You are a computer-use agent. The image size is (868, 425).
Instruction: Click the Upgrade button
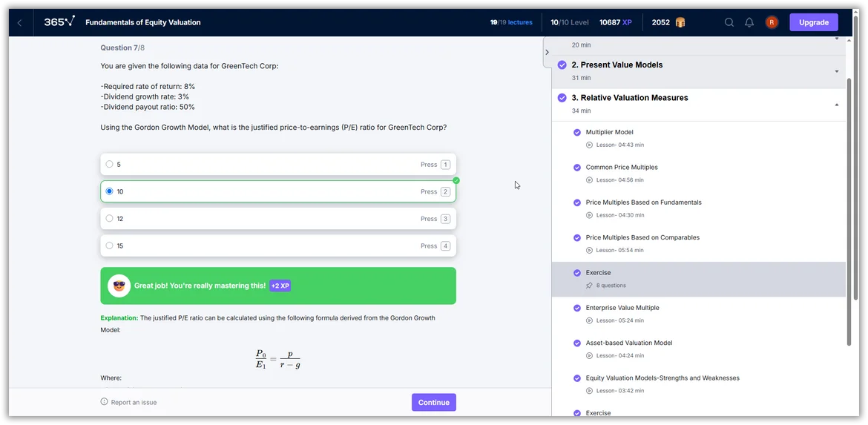click(813, 22)
